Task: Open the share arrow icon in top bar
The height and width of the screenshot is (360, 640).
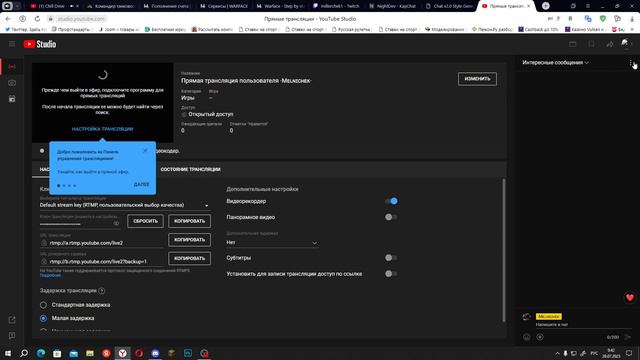Action: pyautogui.click(x=609, y=44)
